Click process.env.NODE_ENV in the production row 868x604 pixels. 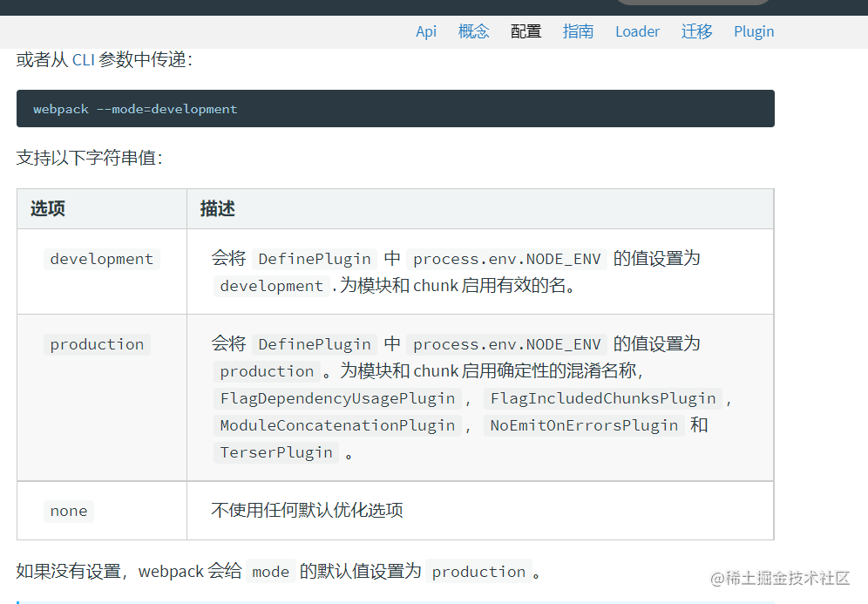506,344
